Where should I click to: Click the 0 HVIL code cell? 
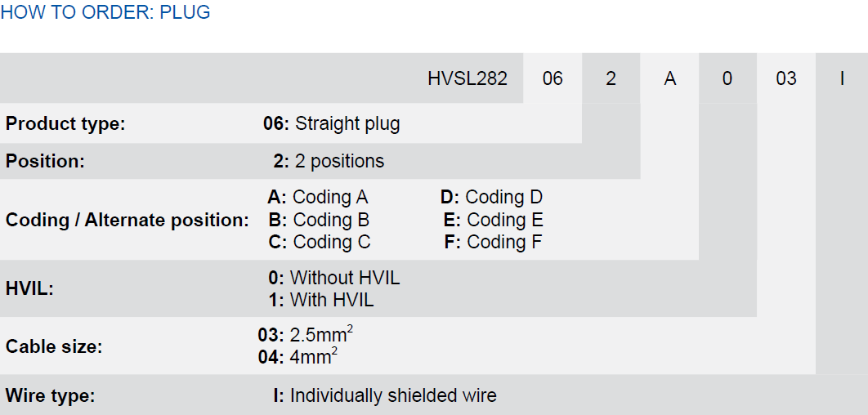[x=727, y=78]
